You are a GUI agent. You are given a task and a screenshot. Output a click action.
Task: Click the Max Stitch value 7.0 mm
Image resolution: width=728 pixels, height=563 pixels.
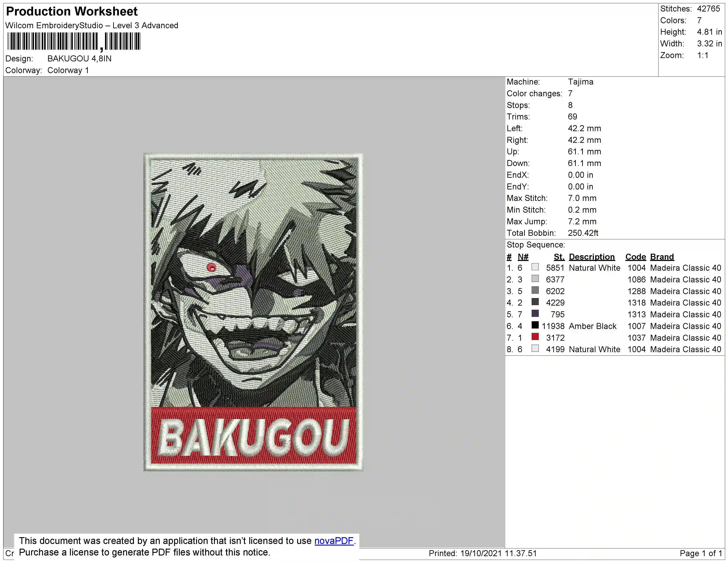coord(582,198)
